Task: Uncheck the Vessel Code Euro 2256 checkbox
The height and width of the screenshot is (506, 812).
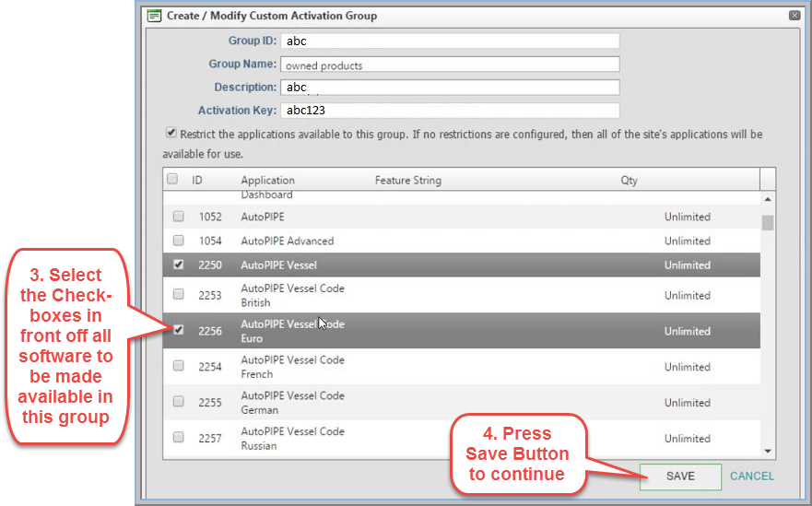Action: click(178, 329)
